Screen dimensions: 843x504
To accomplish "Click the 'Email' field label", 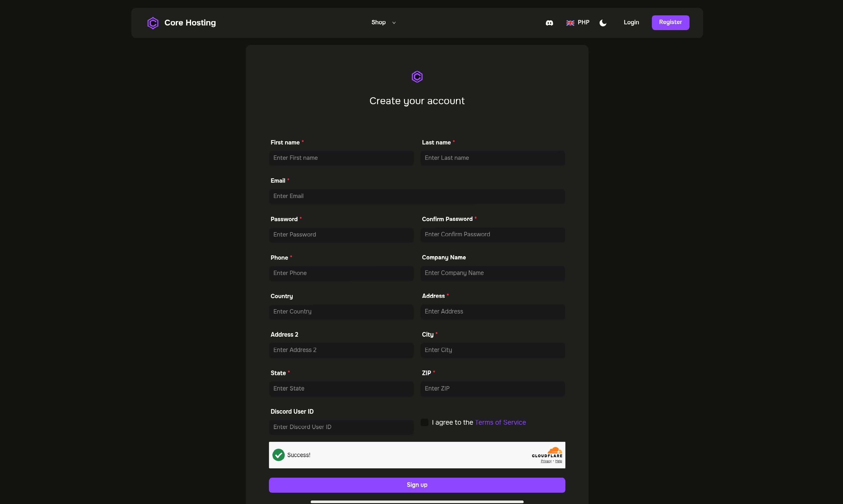I will [x=278, y=181].
